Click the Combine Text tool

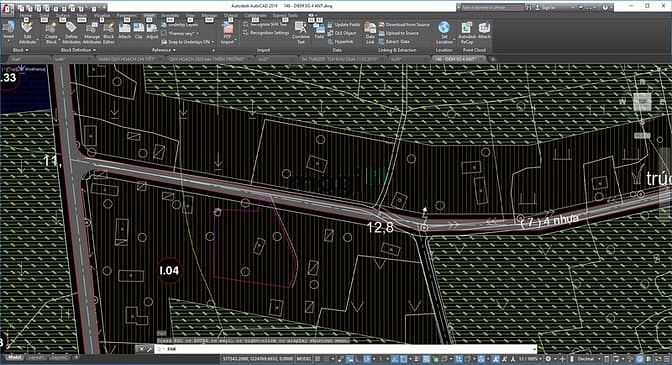(x=301, y=33)
